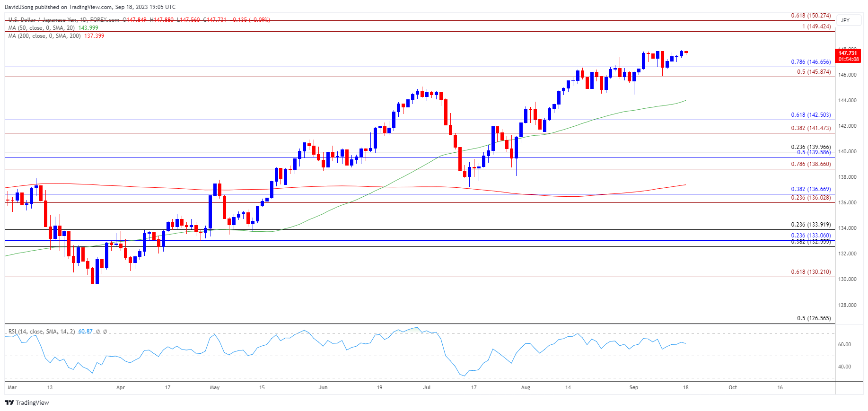The width and height of the screenshot is (868, 411).
Task: Select Fibonacci label 0.618 (150.274)
Action: click(811, 16)
